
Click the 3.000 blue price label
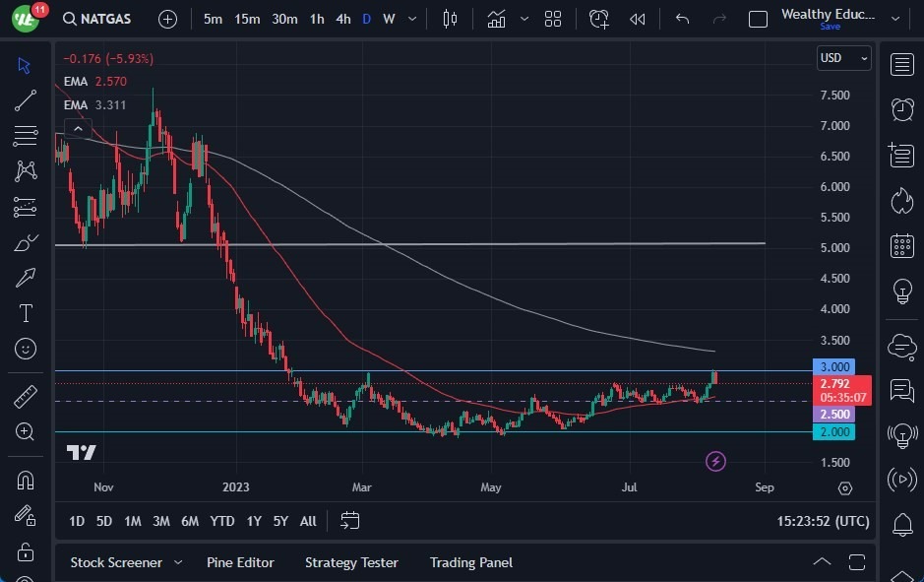coord(834,366)
